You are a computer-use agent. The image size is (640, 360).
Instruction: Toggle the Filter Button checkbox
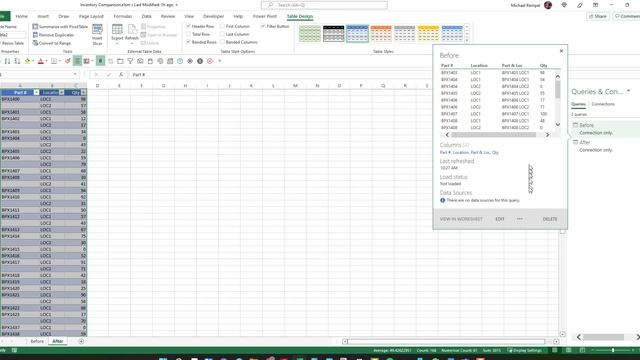pos(263,26)
